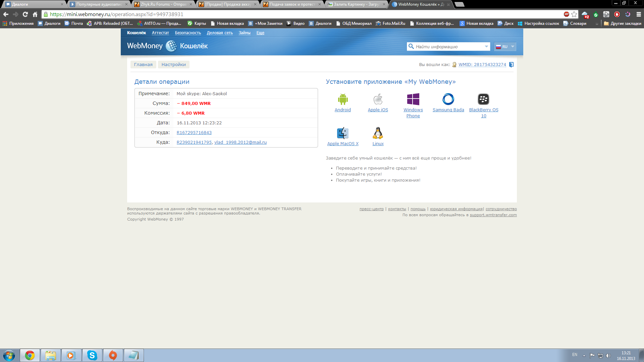This screenshot has height=362, width=644.
Task: Open the Chrome menu hamburger icon
Action: [x=639, y=14]
